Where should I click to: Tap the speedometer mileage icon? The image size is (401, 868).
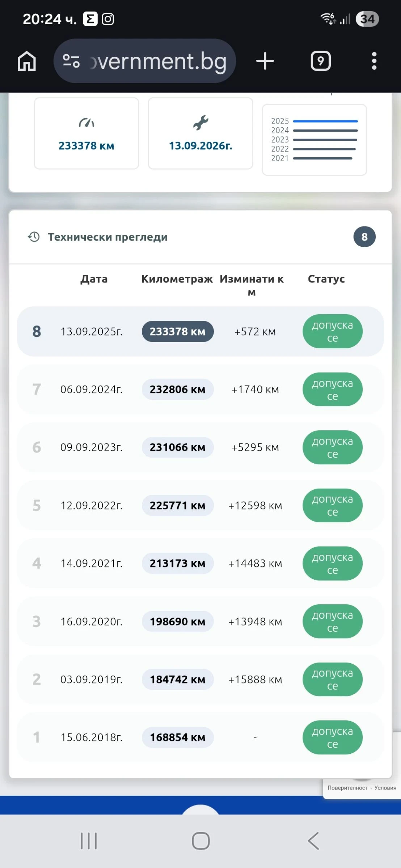86,123
